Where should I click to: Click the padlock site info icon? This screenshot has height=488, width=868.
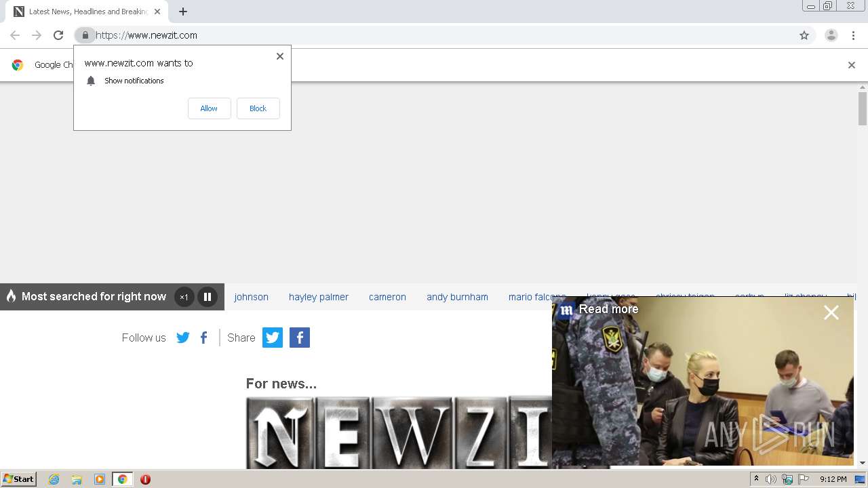(85, 35)
